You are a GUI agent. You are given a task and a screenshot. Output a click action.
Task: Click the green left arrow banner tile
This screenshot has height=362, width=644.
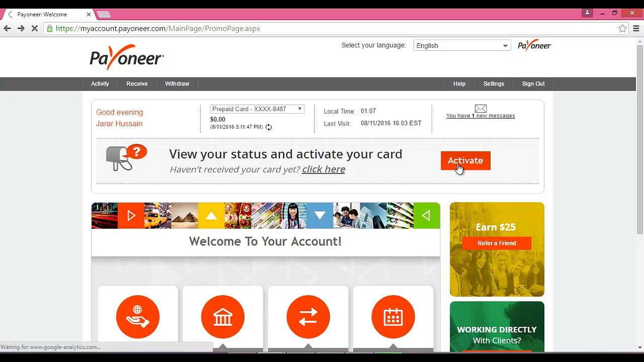pos(427,216)
